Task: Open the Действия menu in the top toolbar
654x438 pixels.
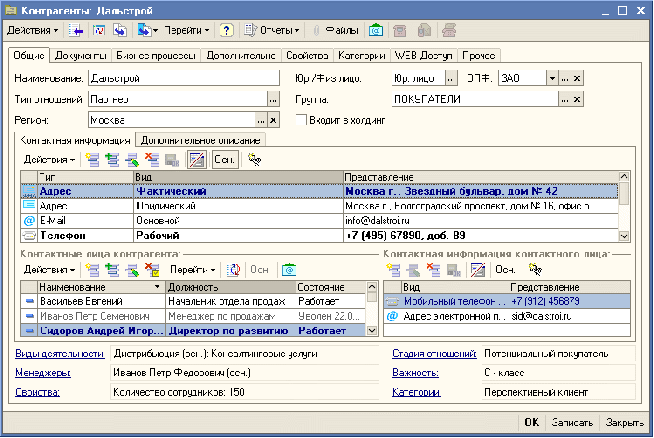Action: pyautogui.click(x=32, y=30)
